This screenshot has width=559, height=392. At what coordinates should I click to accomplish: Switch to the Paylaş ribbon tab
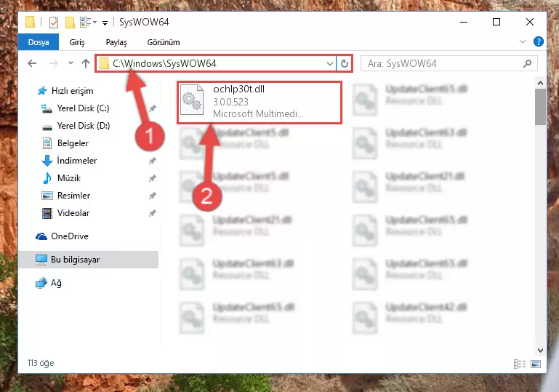[116, 42]
